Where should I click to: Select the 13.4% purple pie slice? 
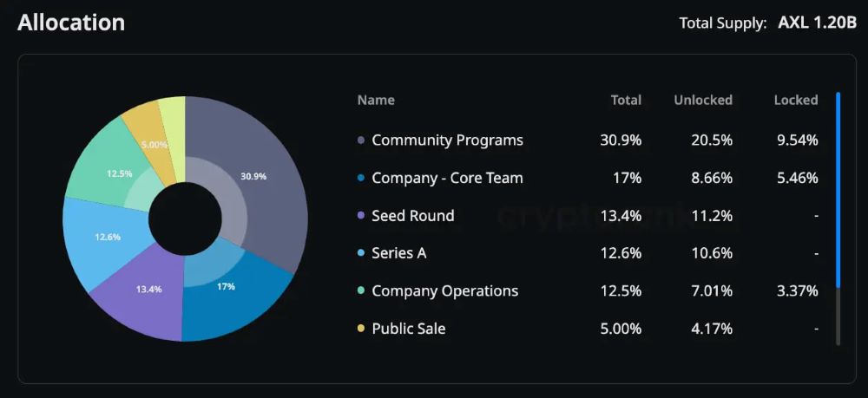(x=139, y=295)
